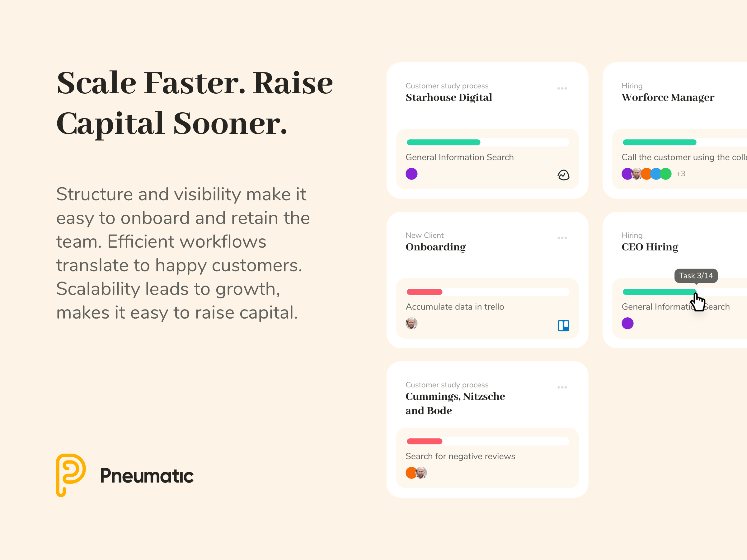Click the red progress bar on Onboarding card
Screen dimensions: 747x560
425,292
